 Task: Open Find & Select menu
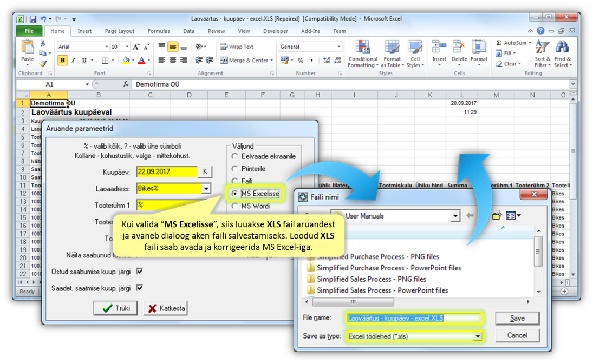pyautogui.click(x=563, y=55)
